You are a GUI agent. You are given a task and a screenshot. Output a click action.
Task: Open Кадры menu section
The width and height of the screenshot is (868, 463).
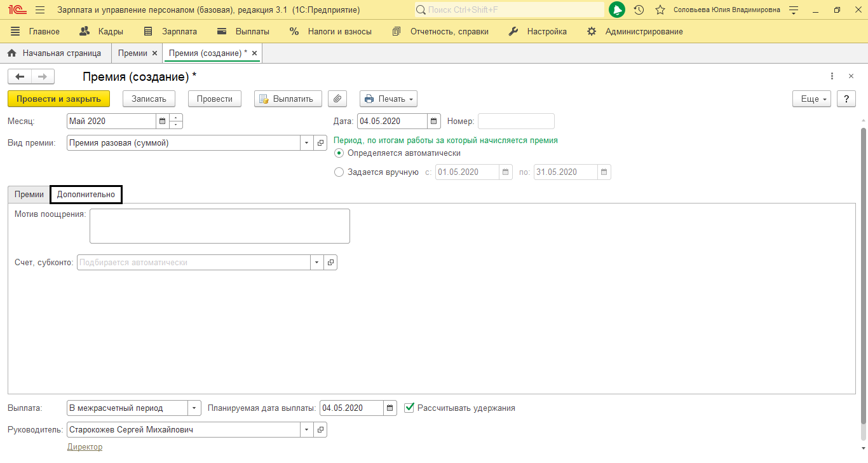[101, 31]
